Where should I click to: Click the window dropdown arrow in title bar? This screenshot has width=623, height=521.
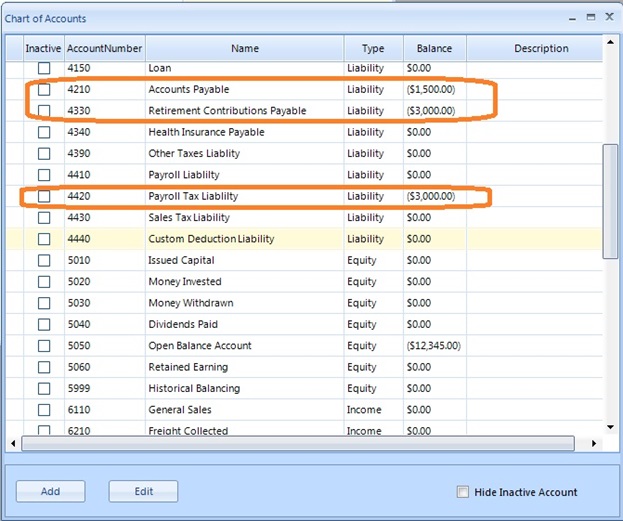click(x=573, y=18)
